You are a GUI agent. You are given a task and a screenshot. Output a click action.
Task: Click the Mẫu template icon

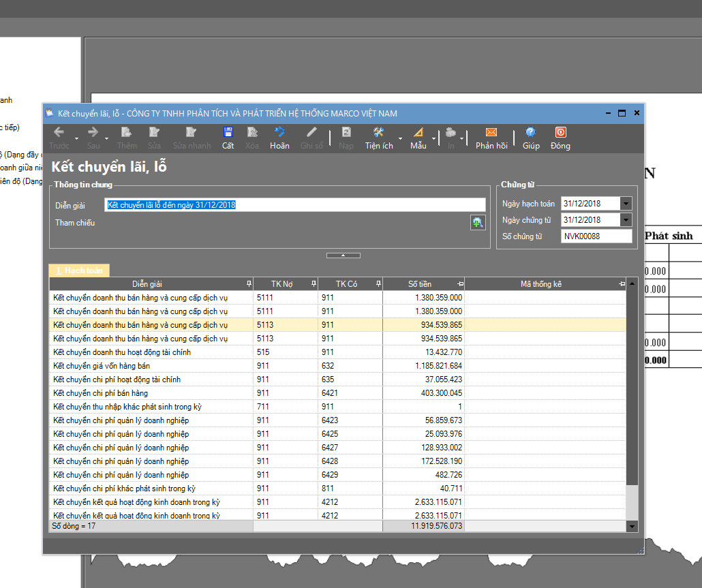(418, 133)
